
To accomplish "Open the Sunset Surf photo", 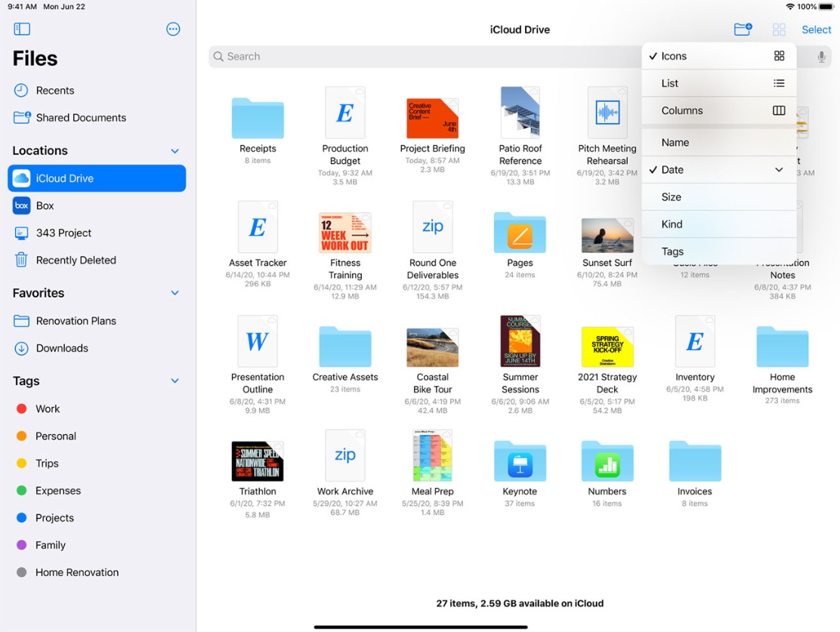I will pyautogui.click(x=607, y=235).
